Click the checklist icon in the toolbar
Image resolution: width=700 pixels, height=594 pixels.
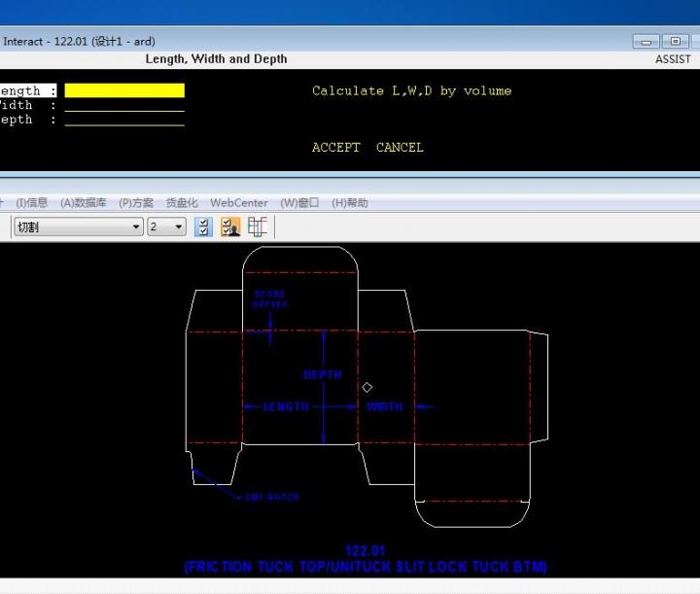(204, 227)
